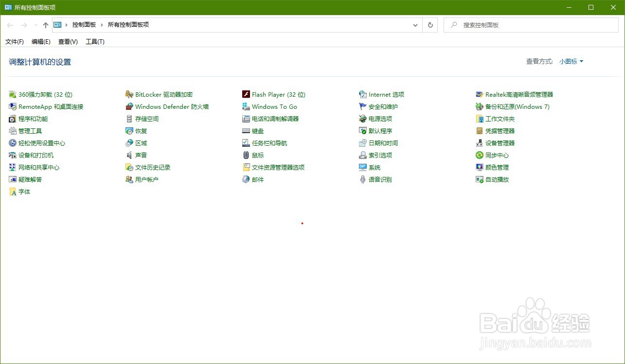Click the 字体 icon
Viewport: 625px width, 364px height.
[x=13, y=191]
